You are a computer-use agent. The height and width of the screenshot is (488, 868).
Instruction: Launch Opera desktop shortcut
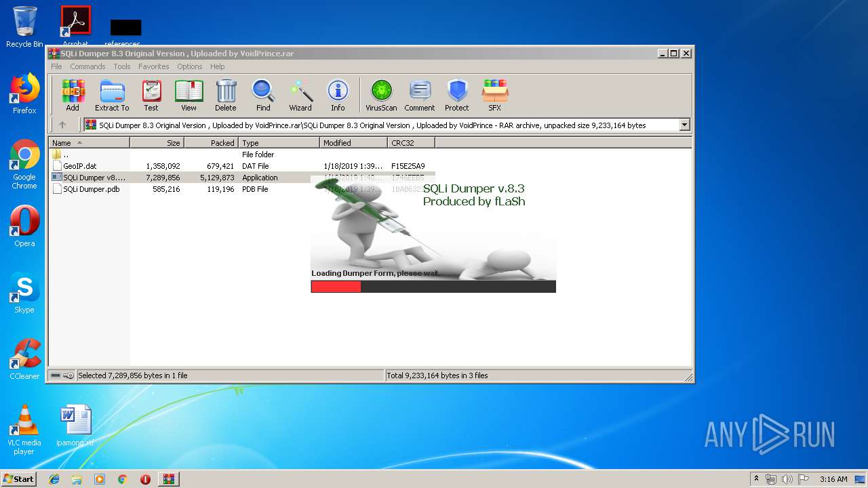[24, 226]
